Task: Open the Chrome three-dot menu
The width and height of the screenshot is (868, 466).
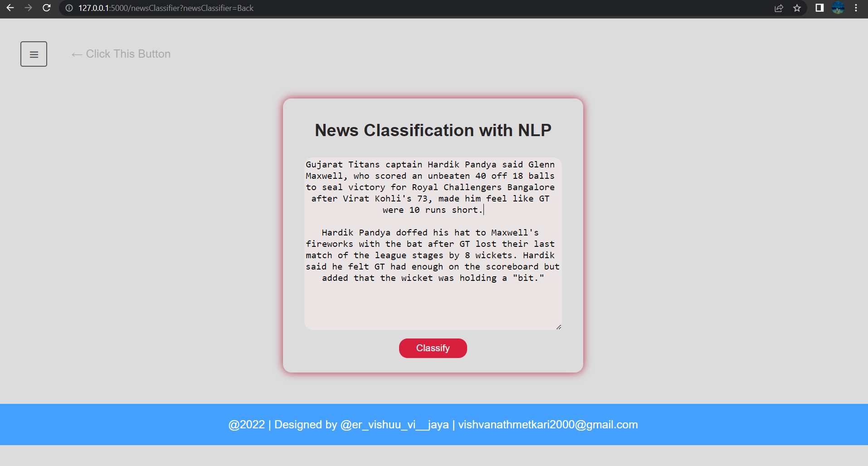Action: coord(856,8)
